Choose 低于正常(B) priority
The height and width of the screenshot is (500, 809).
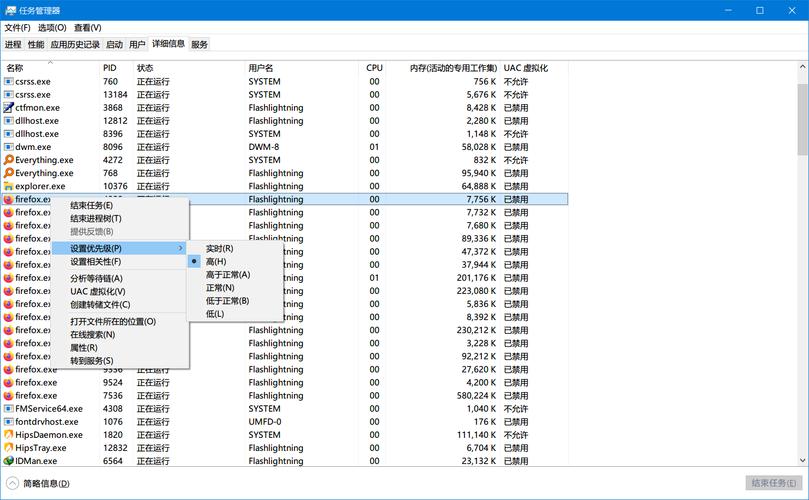[x=227, y=301]
